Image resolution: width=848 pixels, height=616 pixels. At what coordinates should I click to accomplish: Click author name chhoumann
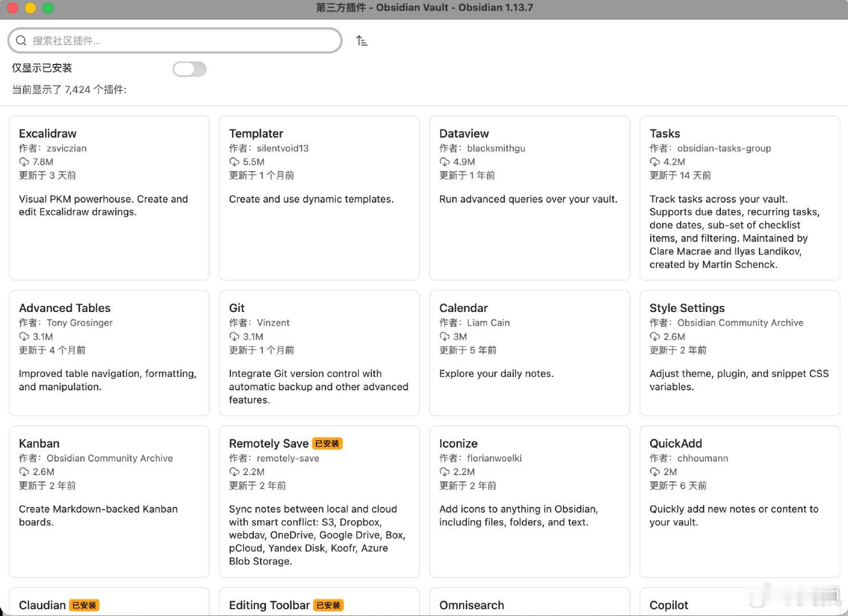[703, 458]
